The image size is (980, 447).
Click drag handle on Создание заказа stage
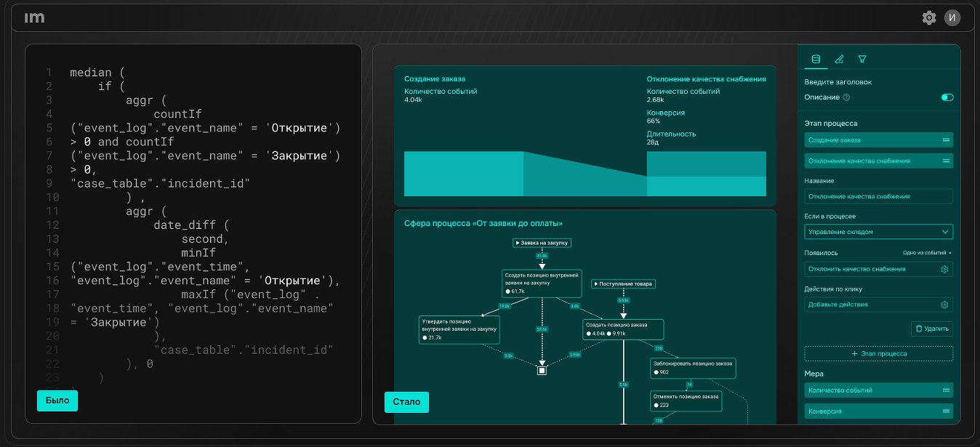[x=946, y=140]
